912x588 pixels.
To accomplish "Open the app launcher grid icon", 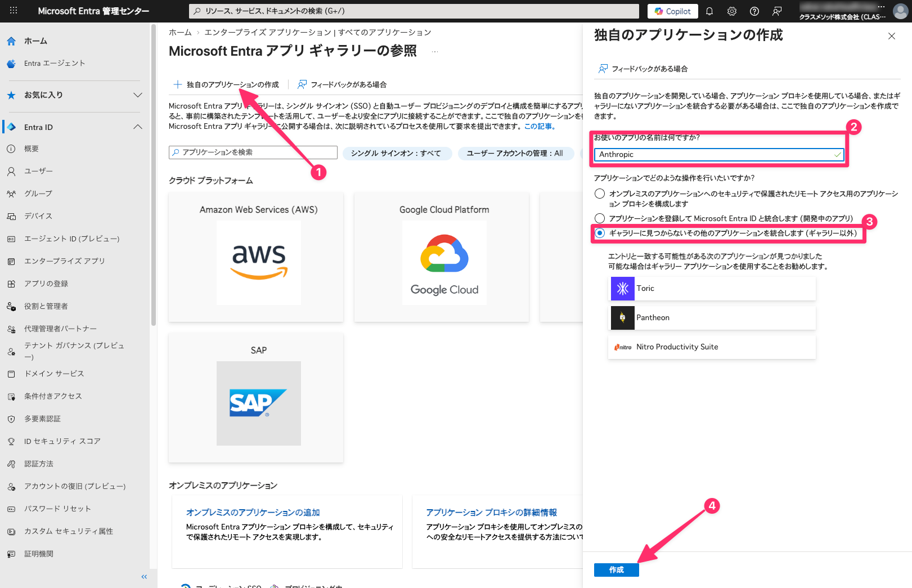I will tap(14, 11).
